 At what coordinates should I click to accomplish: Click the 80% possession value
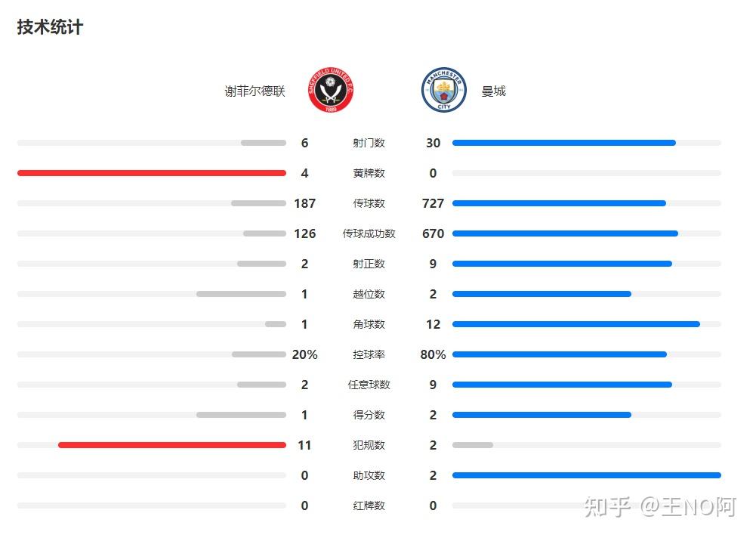433,354
